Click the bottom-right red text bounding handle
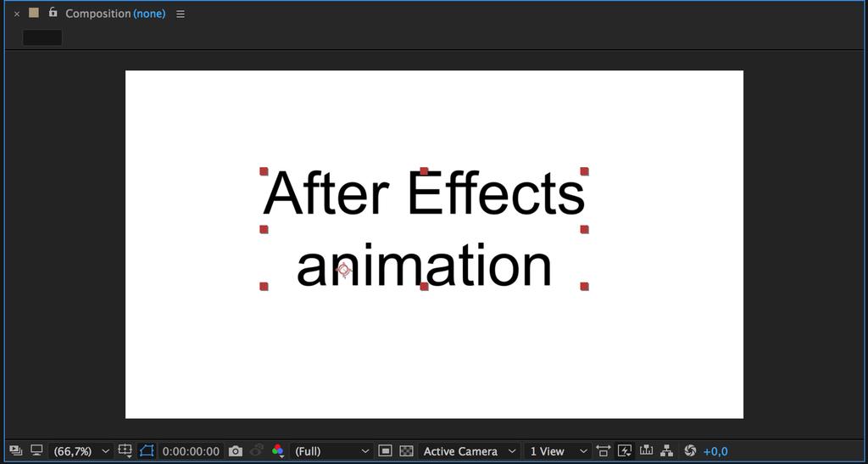The height and width of the screenshot is (464, 868). click(585, 286)
